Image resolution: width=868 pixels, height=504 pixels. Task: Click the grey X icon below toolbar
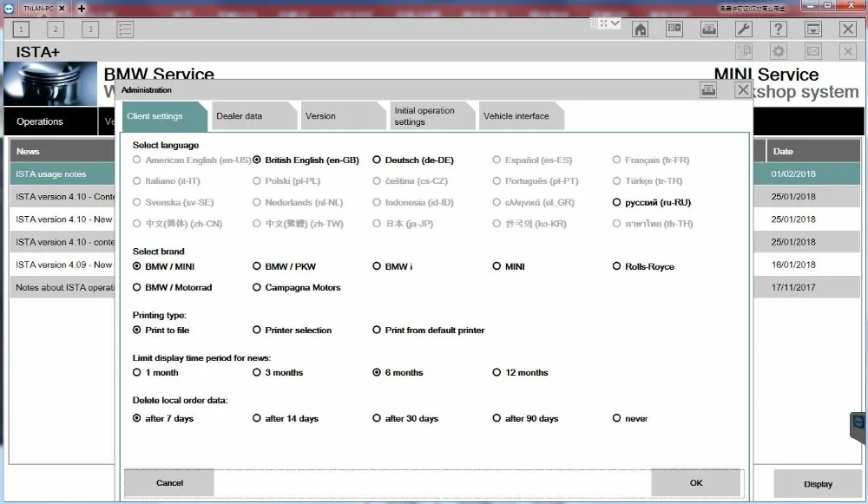[x=848, y=51]
